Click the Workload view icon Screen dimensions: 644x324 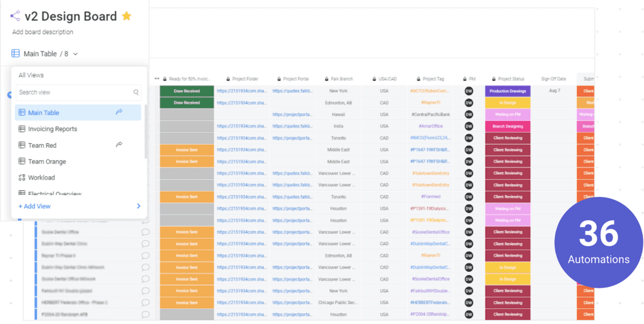tap(22, 178)
